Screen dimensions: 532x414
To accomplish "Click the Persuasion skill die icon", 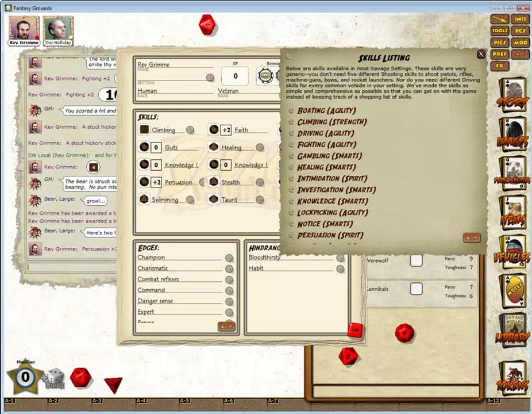I will (x=144, y=182).
